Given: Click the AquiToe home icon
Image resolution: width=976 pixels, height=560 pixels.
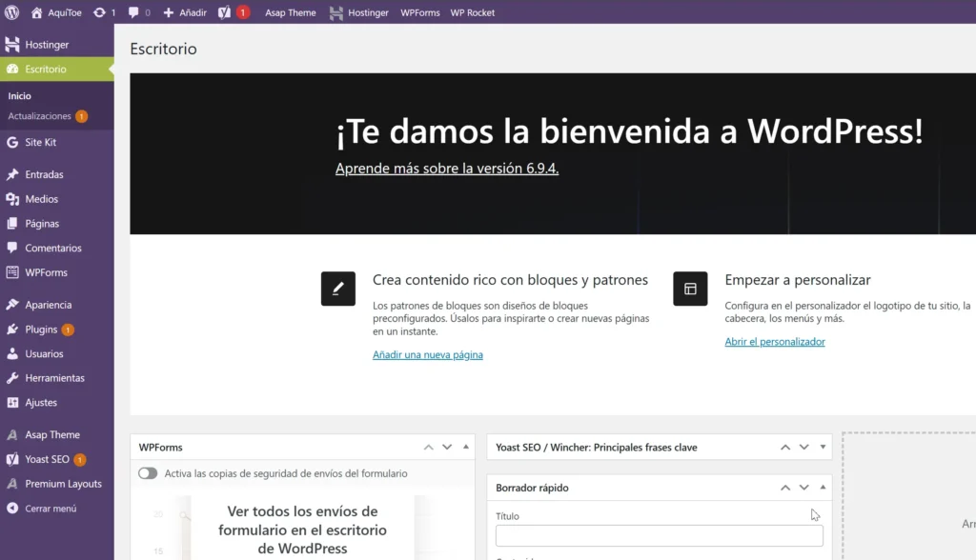Looking at the screenshot, I should (x=37, y=12).
